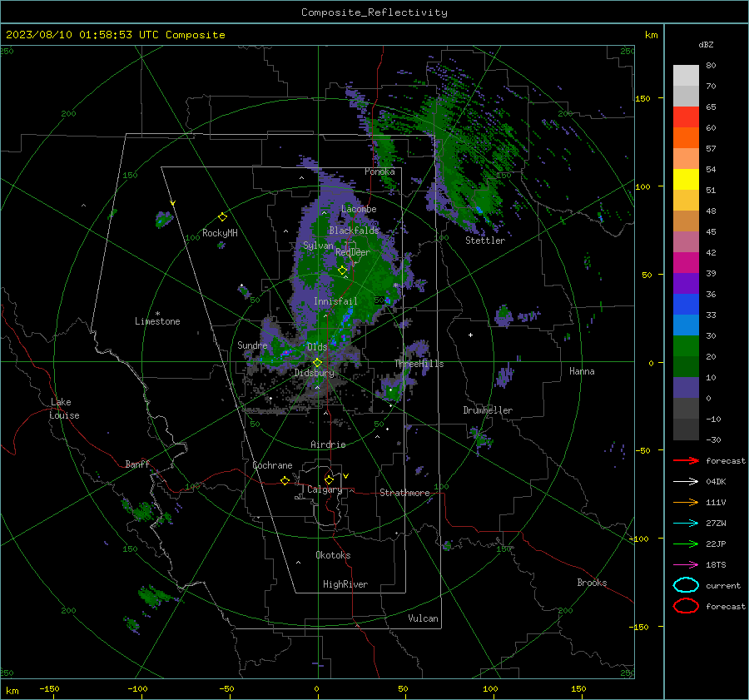Click the RockyMH label
The width and height of the screenshot is (749, 700).
coord(220,233)
